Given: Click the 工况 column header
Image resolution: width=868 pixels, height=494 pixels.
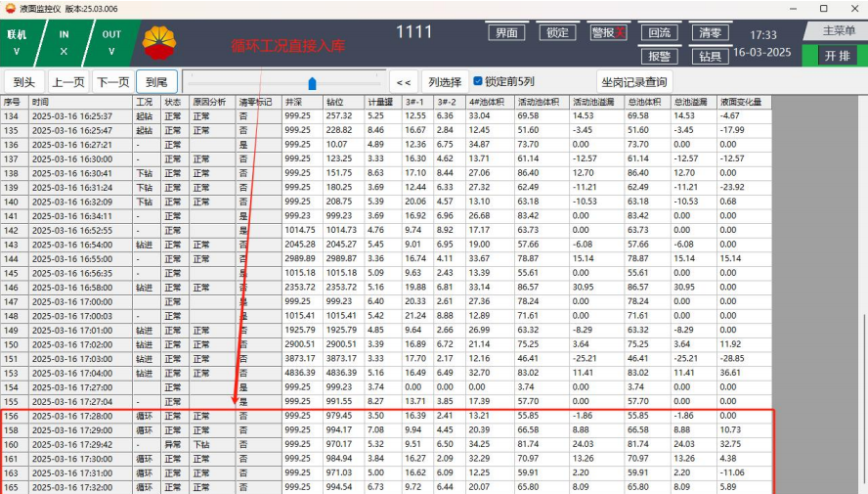Looking at the screenshot, I should (147, 102).
